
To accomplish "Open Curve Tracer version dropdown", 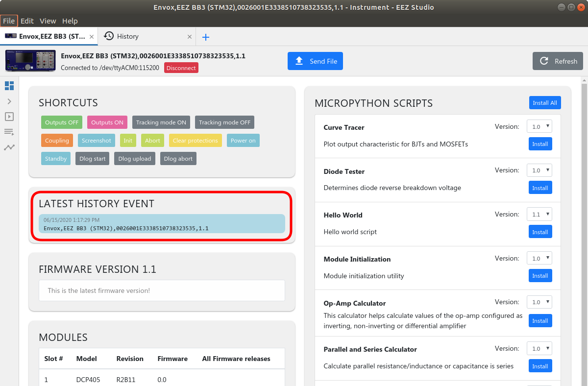I will click(539, 126).
